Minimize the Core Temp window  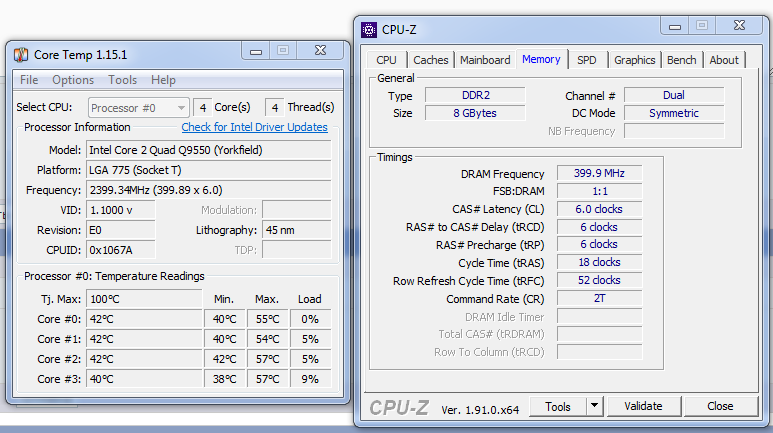256,51
